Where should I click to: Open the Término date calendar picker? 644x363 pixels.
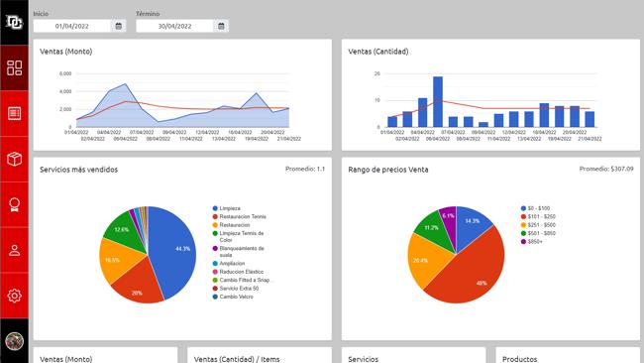tap(221, 26)
